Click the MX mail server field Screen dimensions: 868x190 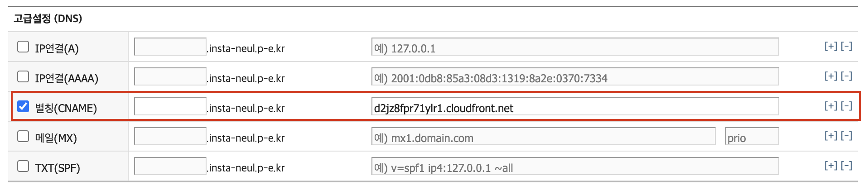point(543,137)
